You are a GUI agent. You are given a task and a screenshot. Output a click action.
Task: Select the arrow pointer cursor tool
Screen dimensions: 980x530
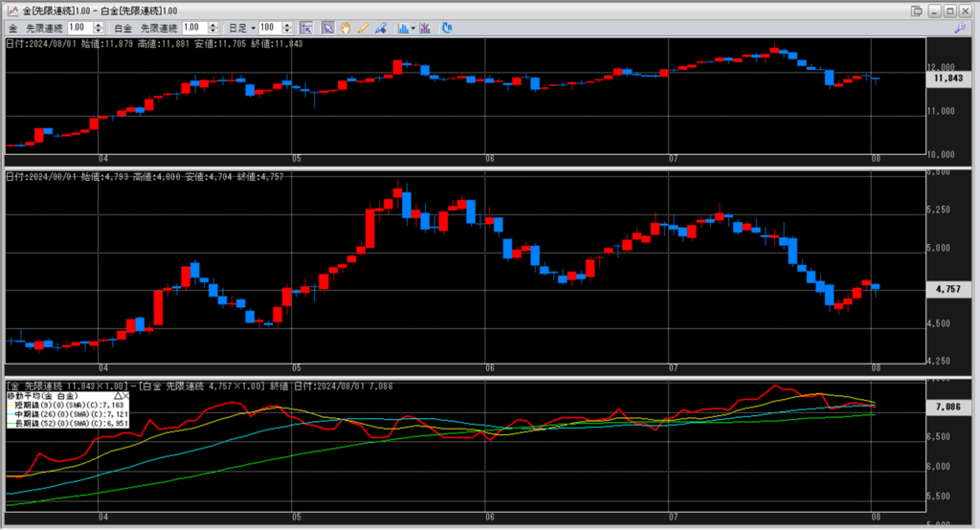328,28
